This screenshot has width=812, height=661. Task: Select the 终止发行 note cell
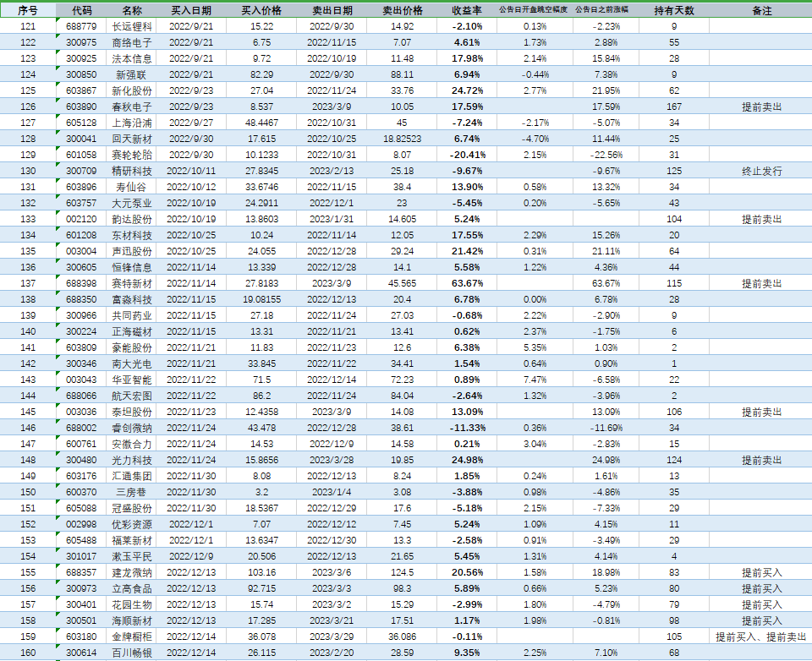pyautogui.click(x=762, y=171)
